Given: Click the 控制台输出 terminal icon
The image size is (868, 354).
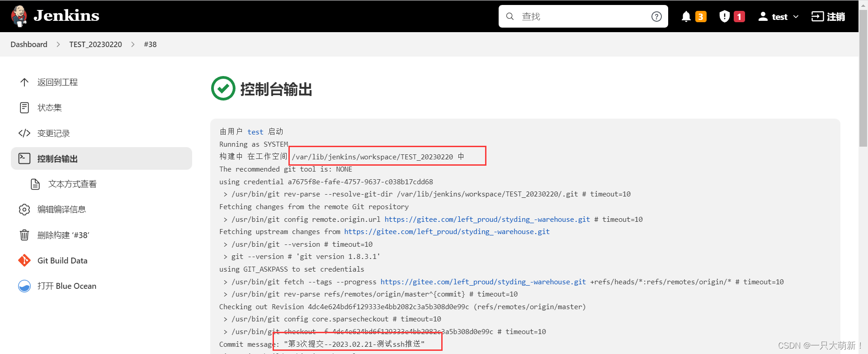Looking at the screenshot, I should coord(24,158).
